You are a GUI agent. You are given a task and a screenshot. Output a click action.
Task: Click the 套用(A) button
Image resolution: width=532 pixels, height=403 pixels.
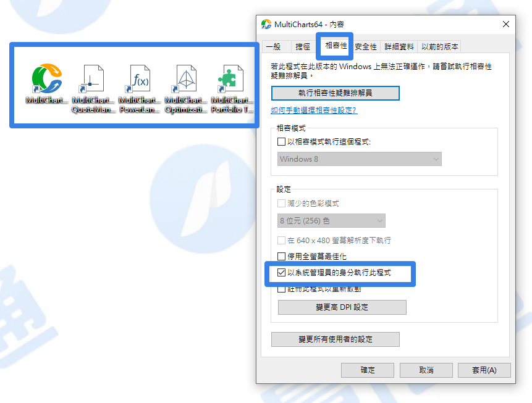[484, 370]
